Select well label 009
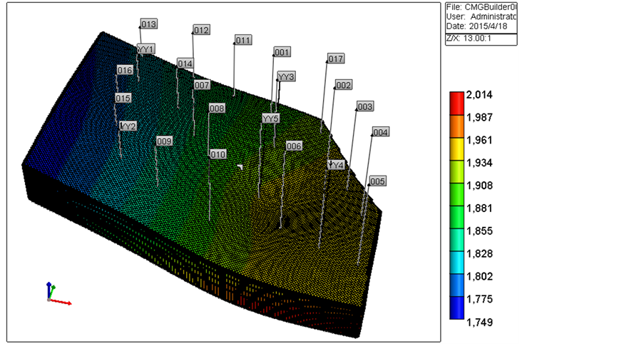The image size is (644, 344). 164,141
